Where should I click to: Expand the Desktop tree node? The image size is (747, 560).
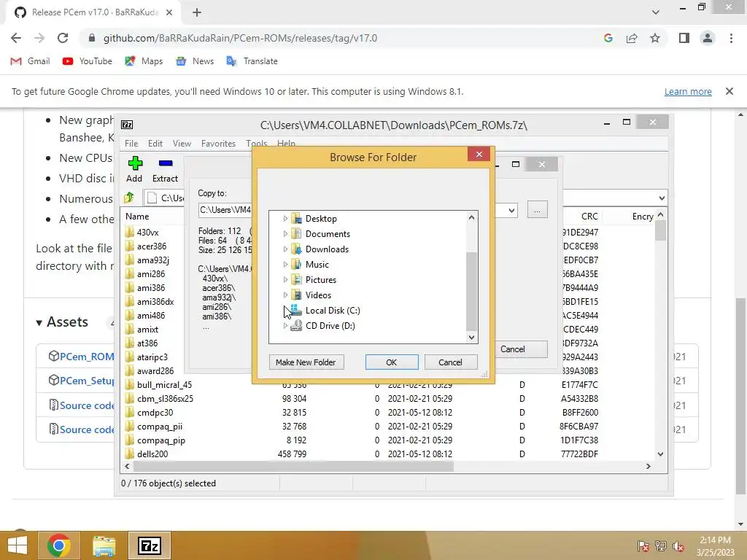(x=285, y=219)
